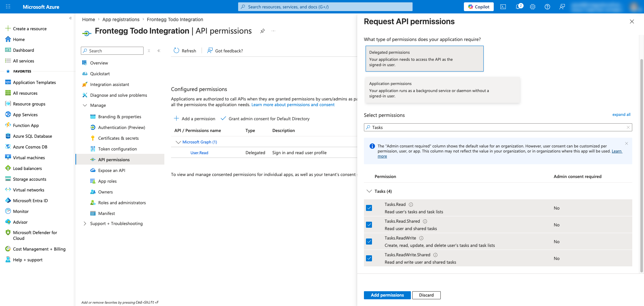The image size is (644, 306).
Task: Collapse the resource menu with double chevron
Action: [159, 51]
